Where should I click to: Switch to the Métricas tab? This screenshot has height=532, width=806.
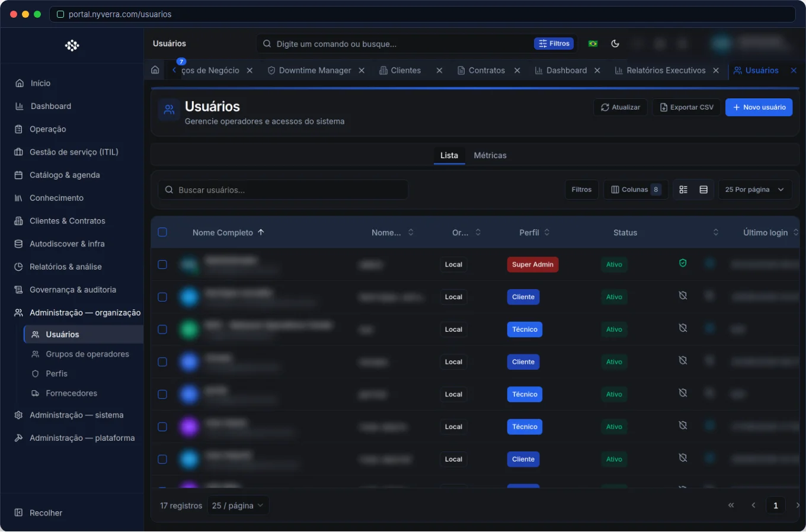click(x=490, y=155)
